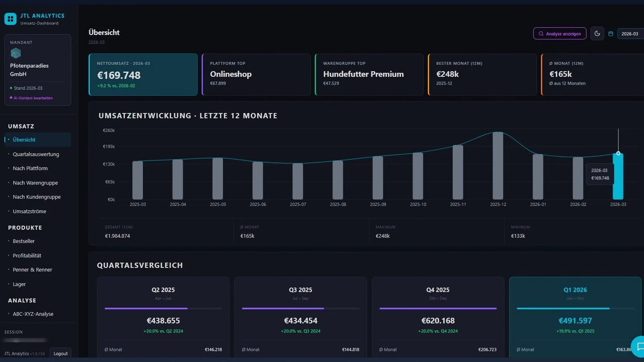The width and height of the screenshot is (644, 362).
Task: Click the Analyse anzeigen button
Action: pos(559,34)
